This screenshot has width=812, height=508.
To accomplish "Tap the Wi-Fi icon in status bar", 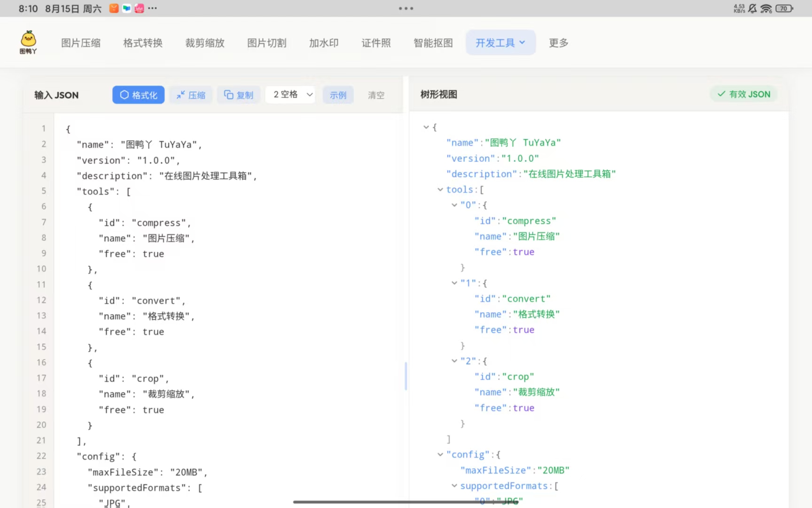I will [766, 8].
